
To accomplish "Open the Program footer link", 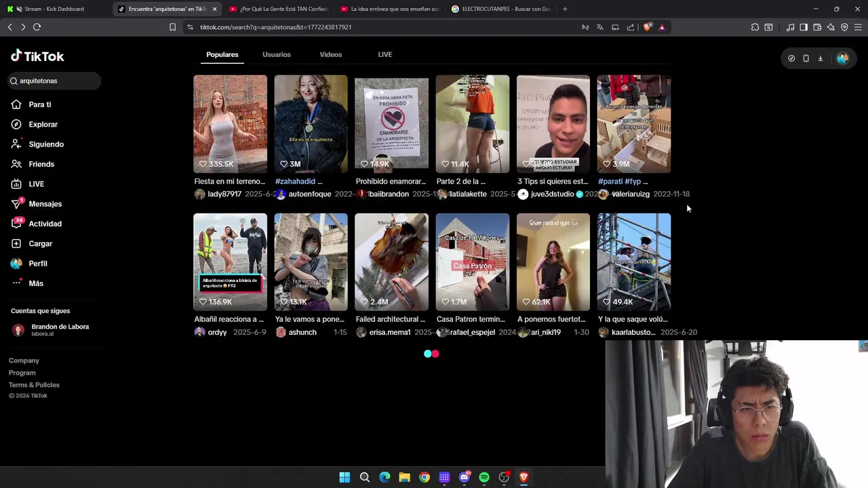I will pyautogui.click(x=22, y=373).
